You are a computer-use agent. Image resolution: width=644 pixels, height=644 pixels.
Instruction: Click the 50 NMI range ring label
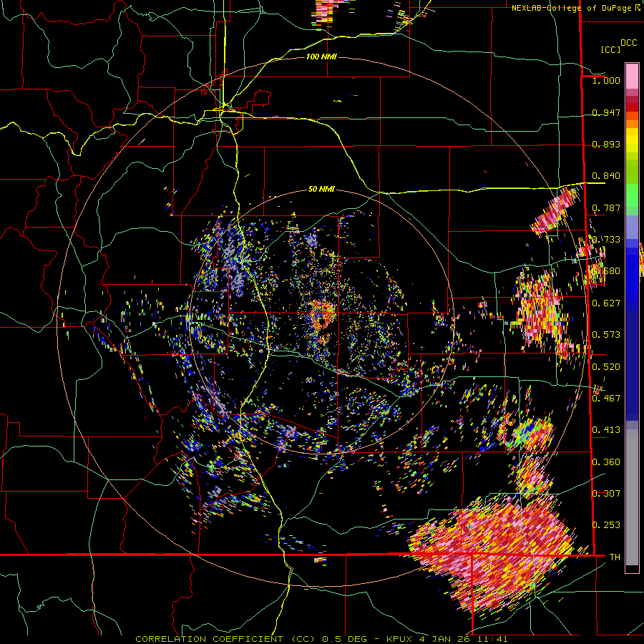tap(321, 190)
